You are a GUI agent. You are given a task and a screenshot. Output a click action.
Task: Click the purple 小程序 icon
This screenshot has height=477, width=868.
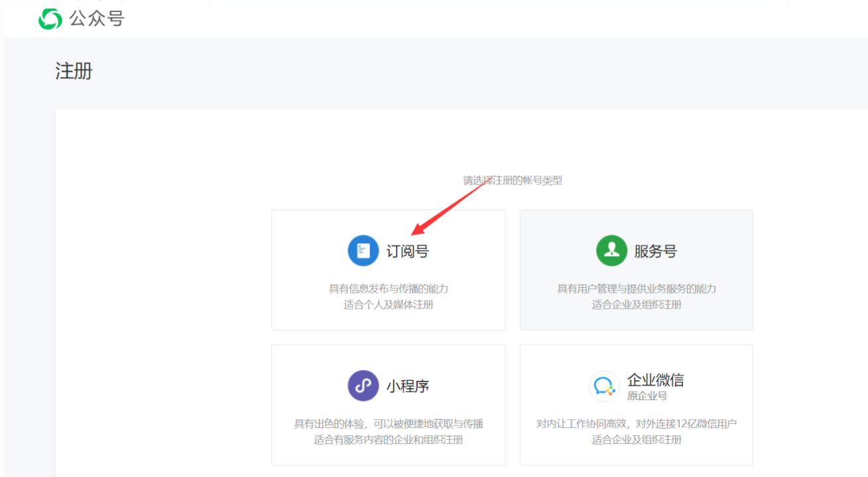point(363,385)
